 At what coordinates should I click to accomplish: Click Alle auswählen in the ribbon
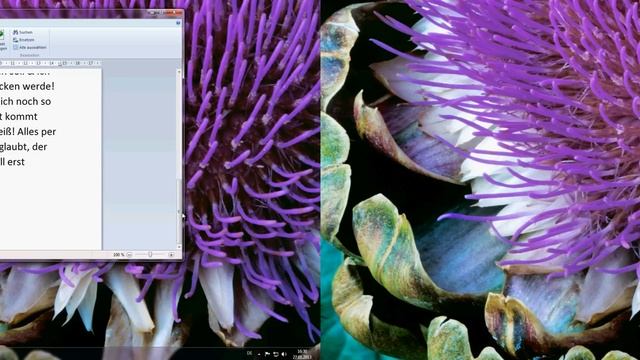(x=30, y=47)
